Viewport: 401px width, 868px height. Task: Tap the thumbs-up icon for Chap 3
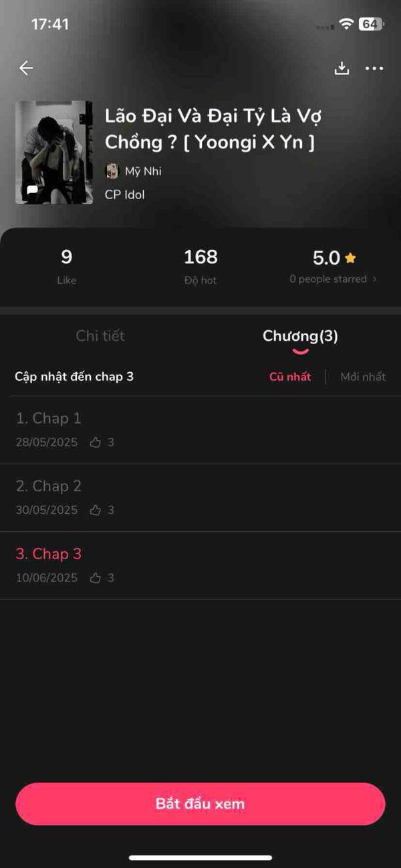[x=95, y=578]
